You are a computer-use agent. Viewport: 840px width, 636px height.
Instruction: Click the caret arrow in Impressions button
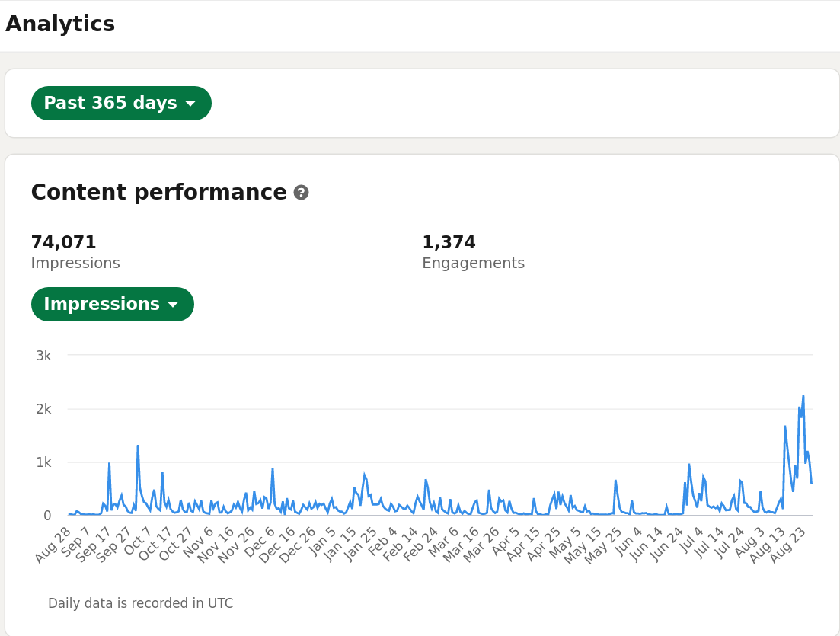point(173,305)
